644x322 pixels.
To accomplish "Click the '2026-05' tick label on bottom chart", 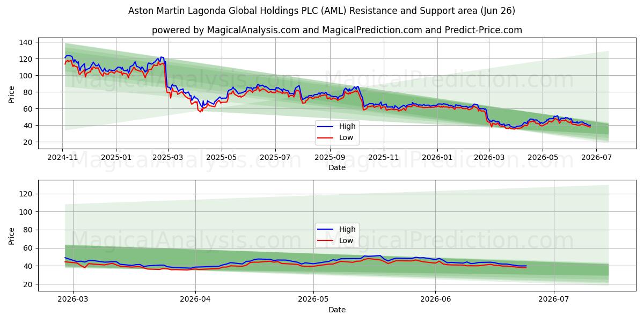I will [314, 299].
